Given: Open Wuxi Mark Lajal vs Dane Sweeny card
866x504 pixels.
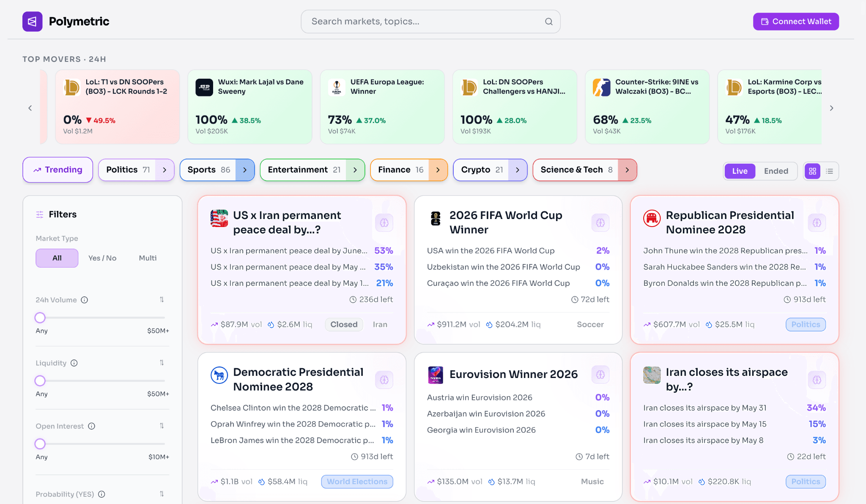Looking at the screenshot, I should pos(249,107).
